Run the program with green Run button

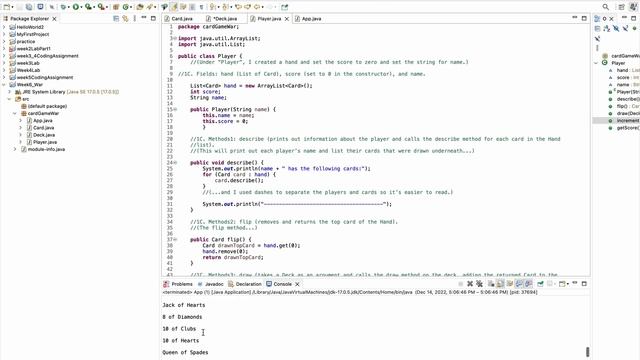point(76,7)
